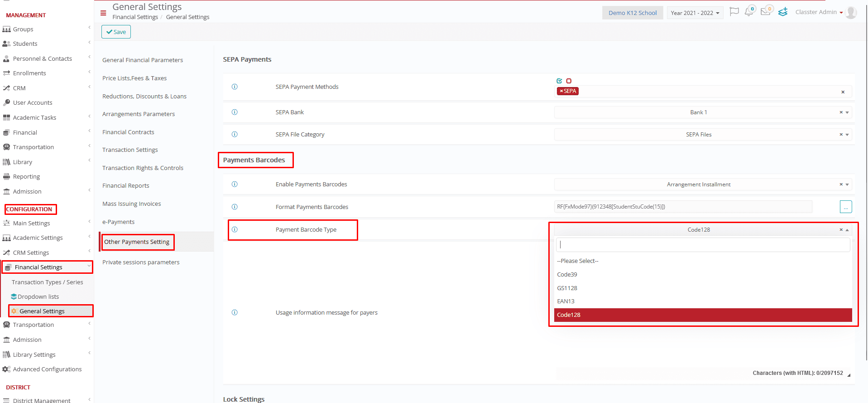Image resolution: width=868 pixels, height=403 pixels.
Task: Expand the Main Settings sidebar group
Action: [x=47, y=223]
